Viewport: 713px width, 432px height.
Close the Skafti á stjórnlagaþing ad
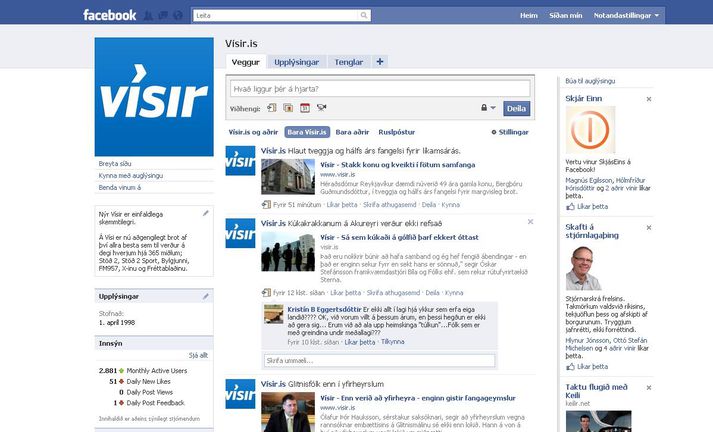(649, 227)
